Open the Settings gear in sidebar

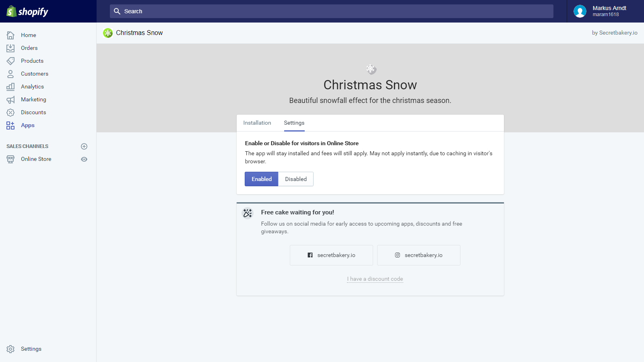[10, 349]
